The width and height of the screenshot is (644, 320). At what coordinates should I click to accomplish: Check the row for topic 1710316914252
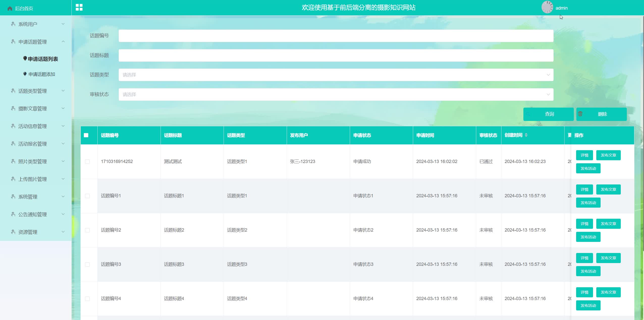87,162
